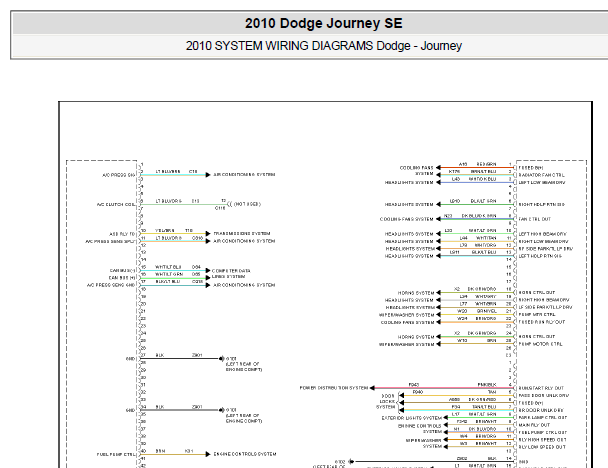Select the "PUMP MTR CTRL" label at pin 21
Image resolution: width=608 pixels, height=468 pixels.
point(537,314)
